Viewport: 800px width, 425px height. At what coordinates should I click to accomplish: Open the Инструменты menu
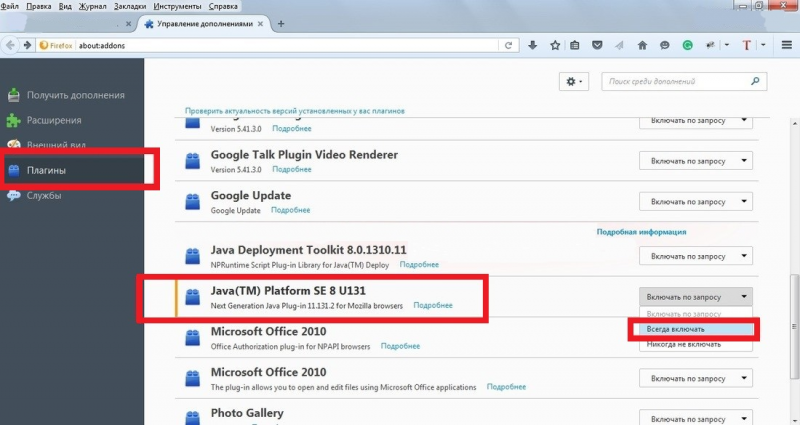click(177, 6)
